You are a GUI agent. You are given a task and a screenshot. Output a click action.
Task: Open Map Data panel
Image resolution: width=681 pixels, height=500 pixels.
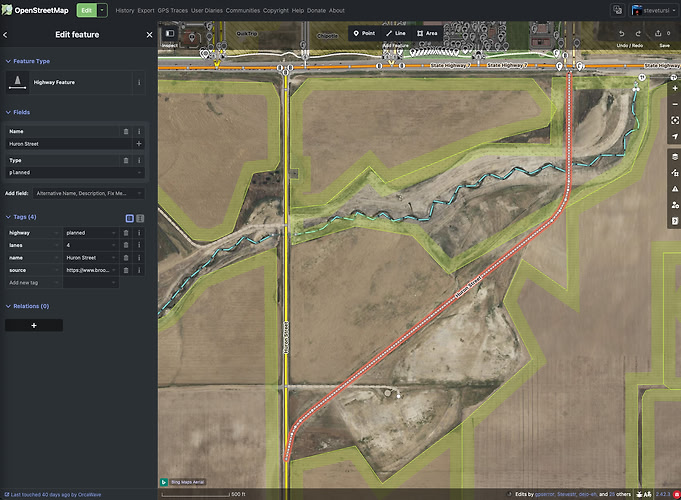(x=674, y=173)
